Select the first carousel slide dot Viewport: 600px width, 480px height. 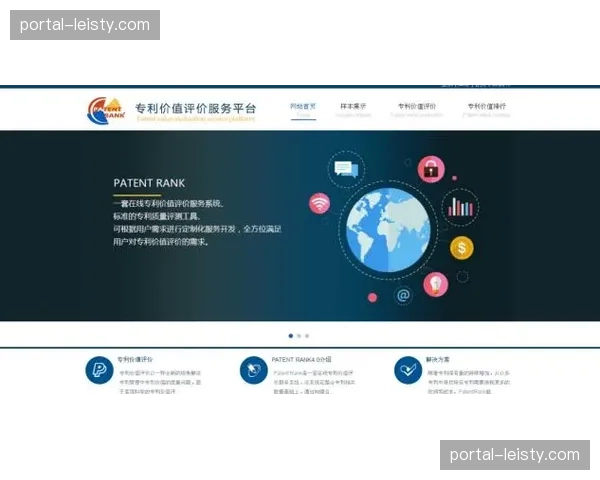point(291,336)
